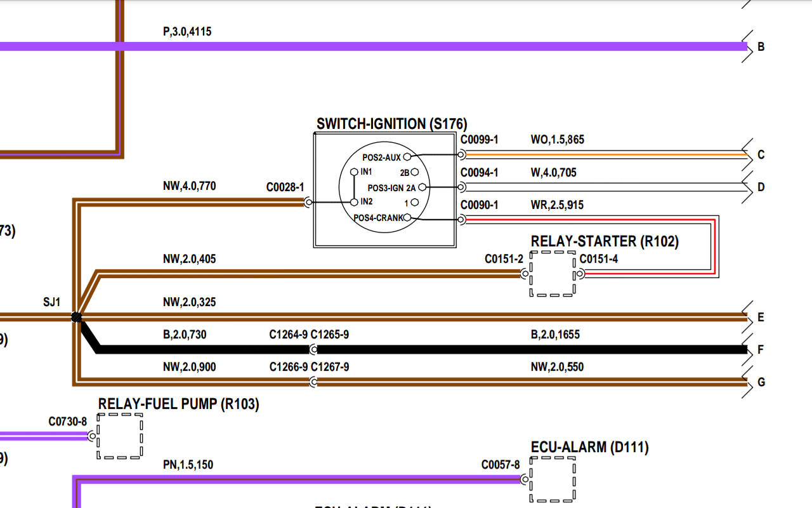
Task: Click the C0099-1 connector pin symbol
Action: pyautogui.click(x=461, y=154)
